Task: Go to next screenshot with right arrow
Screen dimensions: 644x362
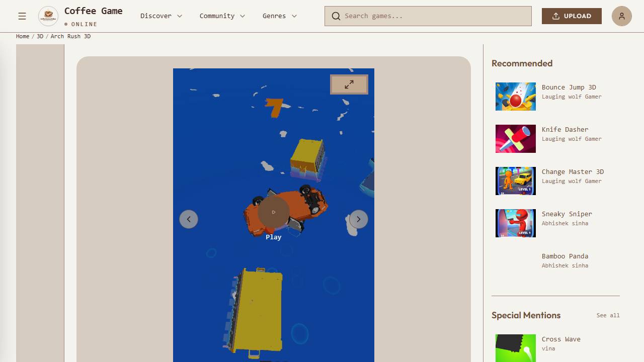Action: [359, 219]
